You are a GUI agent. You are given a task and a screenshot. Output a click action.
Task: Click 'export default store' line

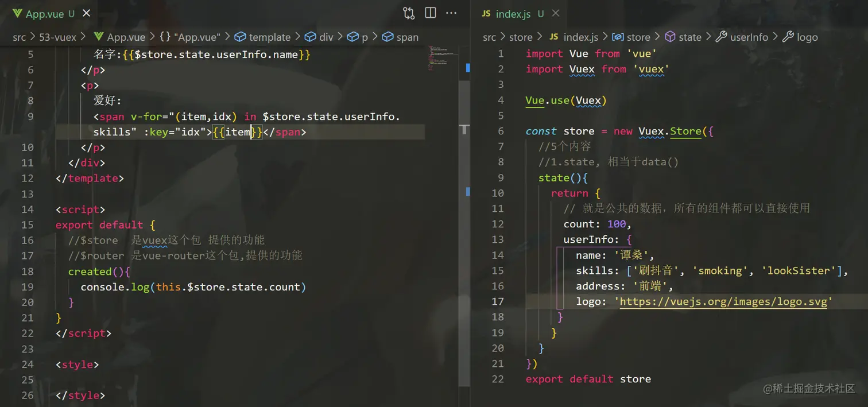coord(588,379)
